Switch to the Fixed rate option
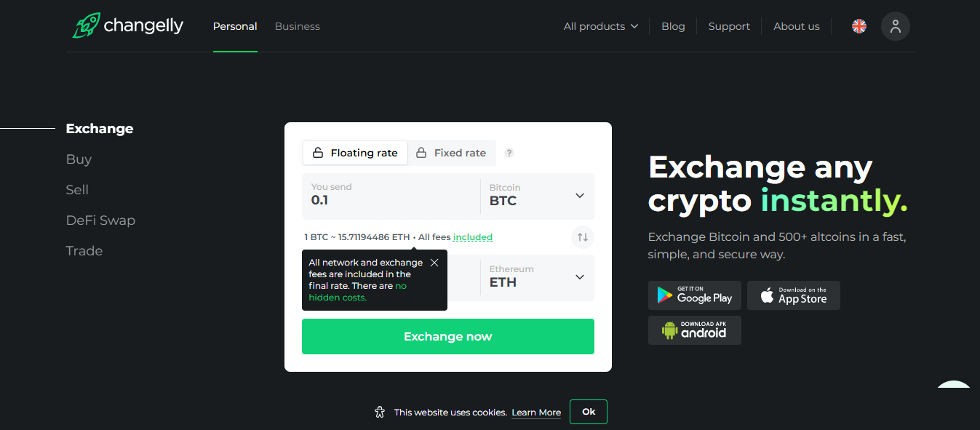Image resolution: width=980 pixels, height=430 pixels. [x=451, y=153]
